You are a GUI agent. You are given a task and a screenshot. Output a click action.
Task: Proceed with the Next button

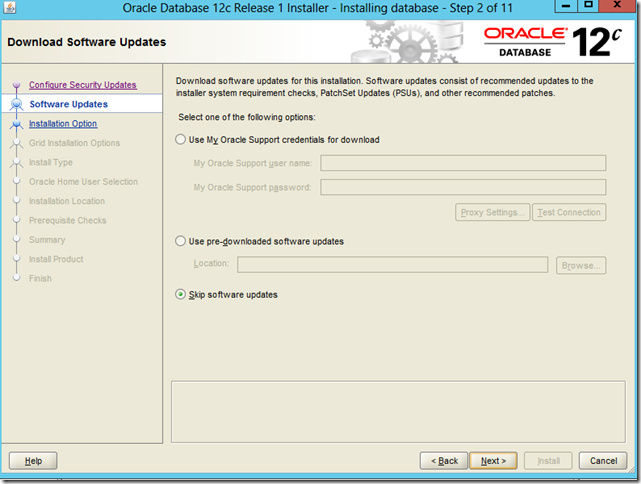(x=493, y=461)
